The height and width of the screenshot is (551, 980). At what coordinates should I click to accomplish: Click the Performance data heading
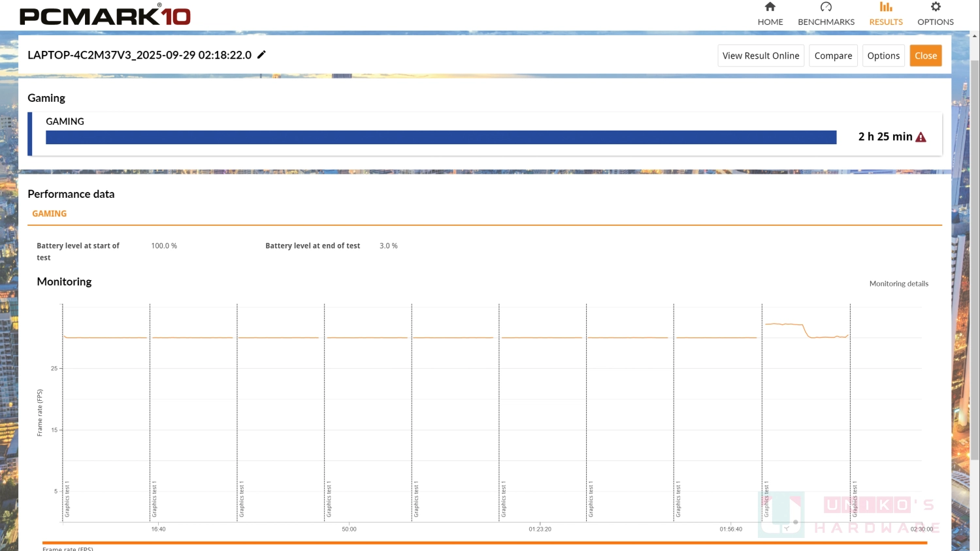(x=71, y=194)
